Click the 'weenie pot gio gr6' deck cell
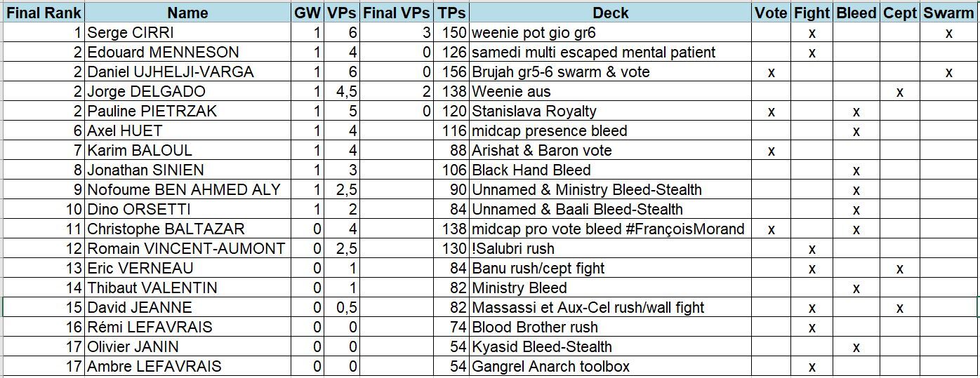Viewport: 980px width, 378px height. tap(534, 32)
